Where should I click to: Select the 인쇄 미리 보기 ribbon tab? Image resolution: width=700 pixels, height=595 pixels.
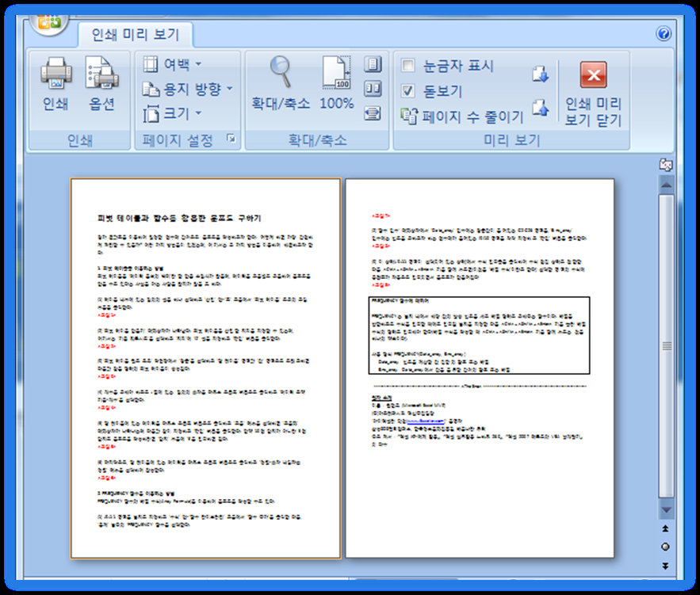pyautogui.click(x=136, y=34)
